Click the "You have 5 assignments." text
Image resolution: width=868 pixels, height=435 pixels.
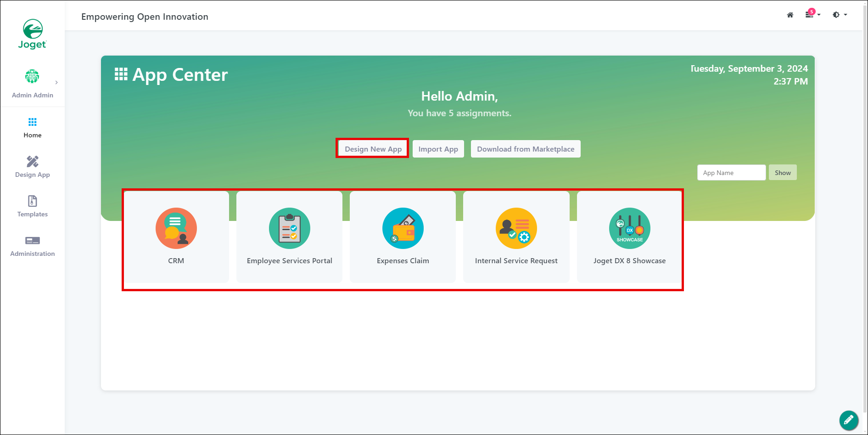459,113
